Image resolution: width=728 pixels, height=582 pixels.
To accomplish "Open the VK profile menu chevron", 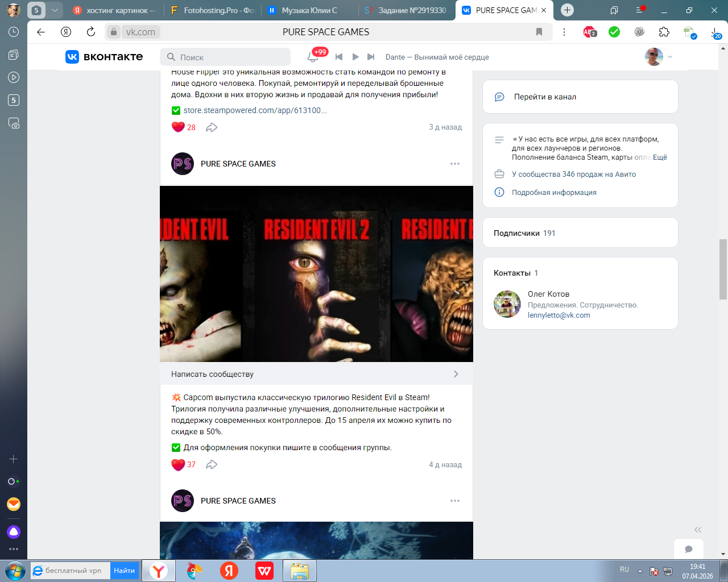I will (x=670, y=57).
